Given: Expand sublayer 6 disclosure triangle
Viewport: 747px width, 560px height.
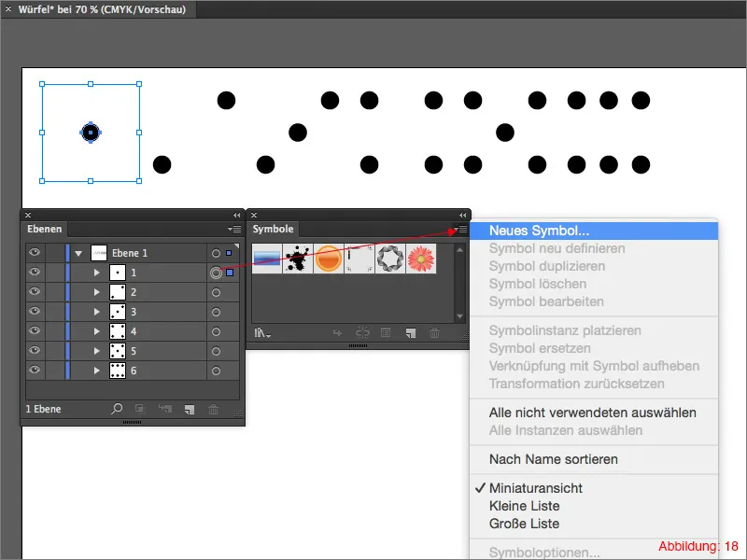Looking at the screenshot, I should tap(97, 371).
